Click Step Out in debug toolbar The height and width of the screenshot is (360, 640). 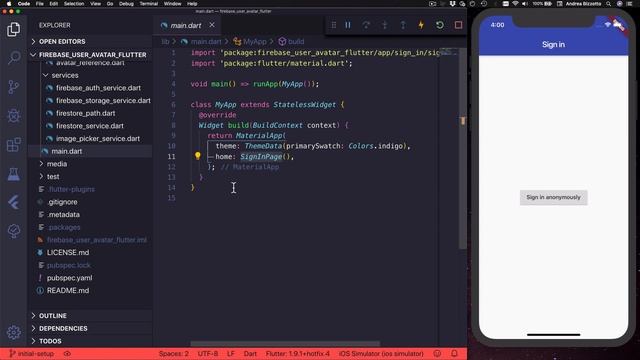[x=403, y=25]
